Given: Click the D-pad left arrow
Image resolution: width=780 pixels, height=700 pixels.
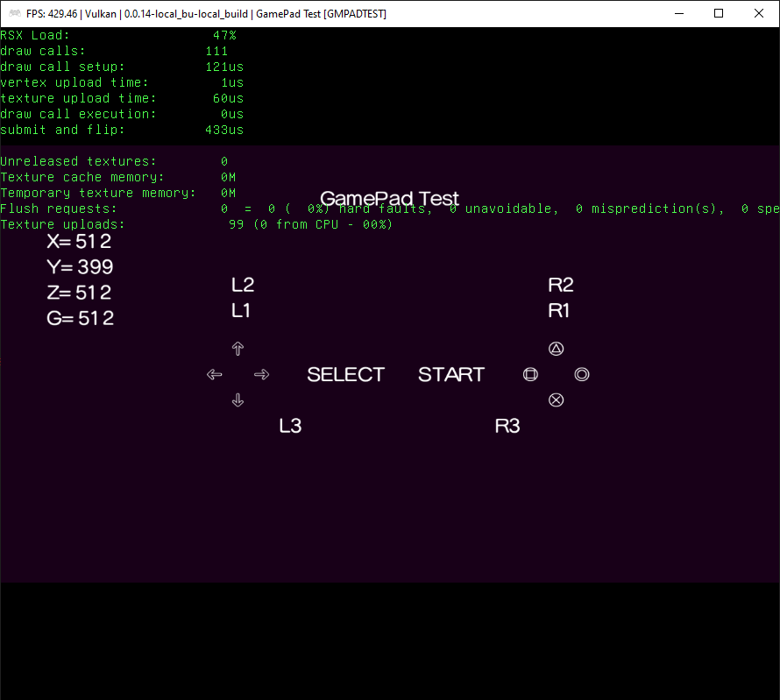Looking at the screenshot, I should (214, 374).
